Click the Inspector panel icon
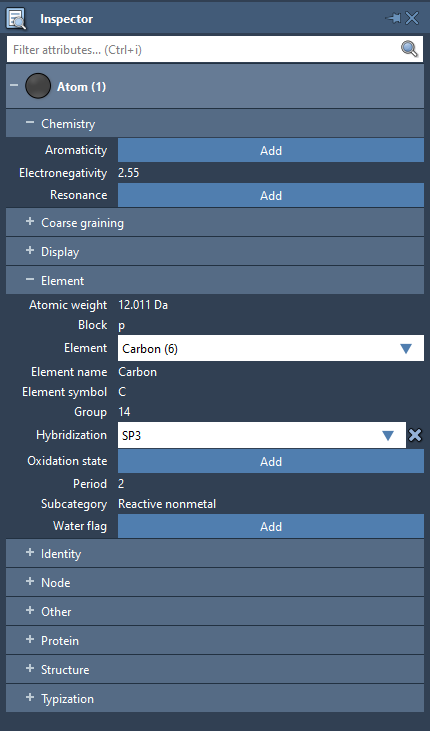This screenshot has width=430, height=731. (16, 19)
